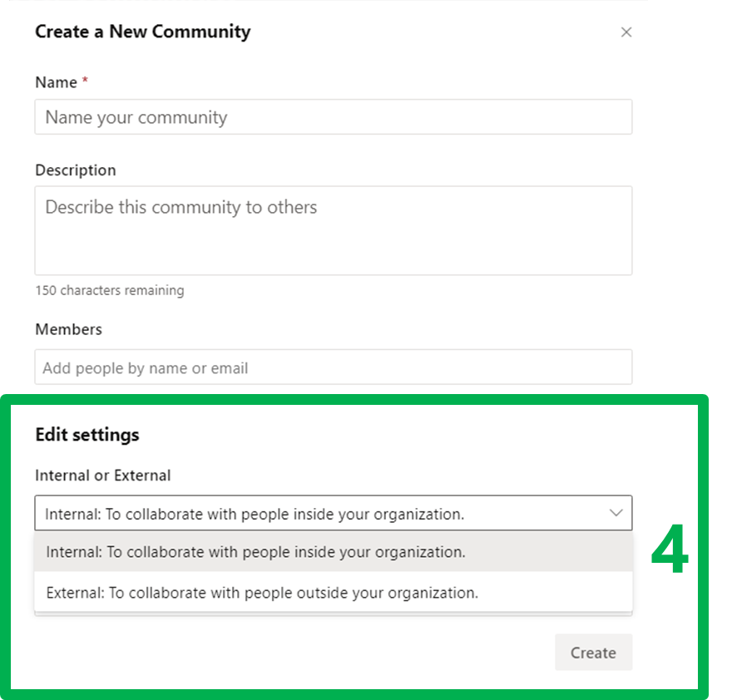Click the Name your community field
This screenshot has width=732, height=700.
point(333,117)
